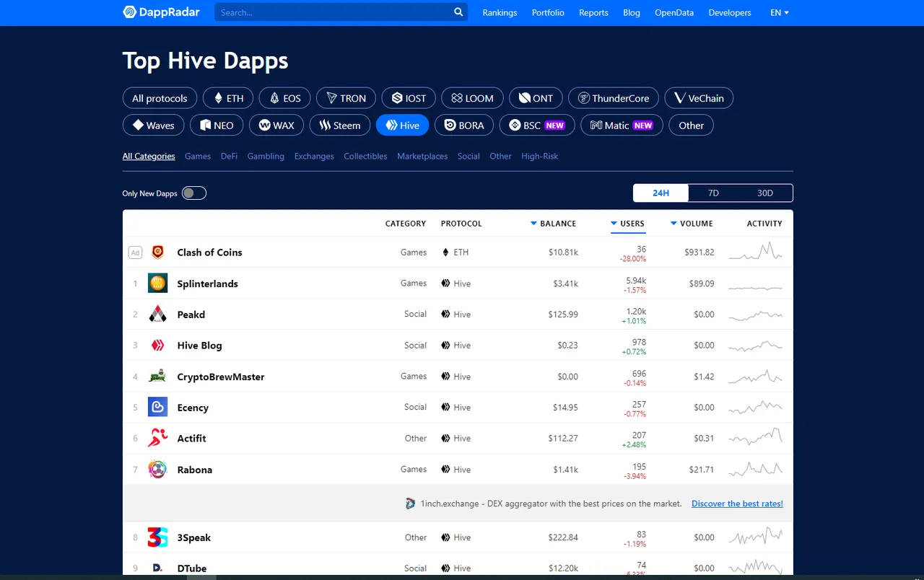
Task: Select the All protocols filter
Action: tap(160, 98)
